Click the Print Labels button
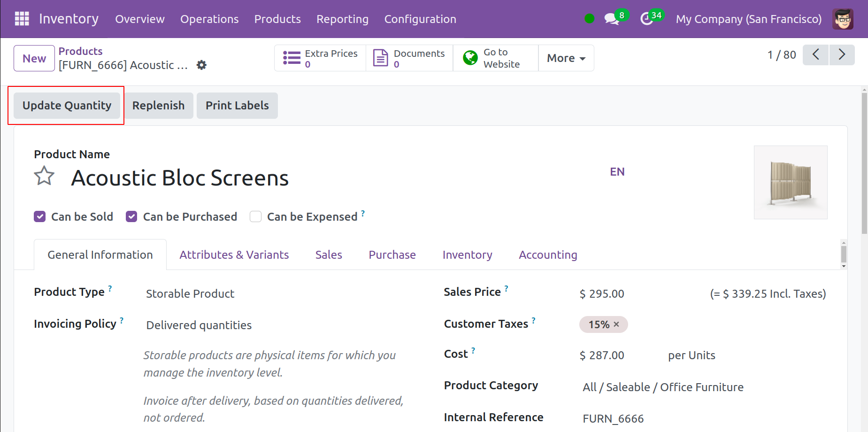868x432 pixels. pyautogui.click(x=237, y=106)
